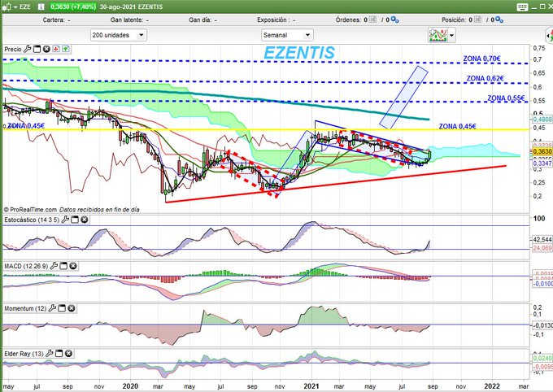This screenshot has height=392, width=553.
Task: Open the Posición gear settings icon
Action: click(499, 20)
